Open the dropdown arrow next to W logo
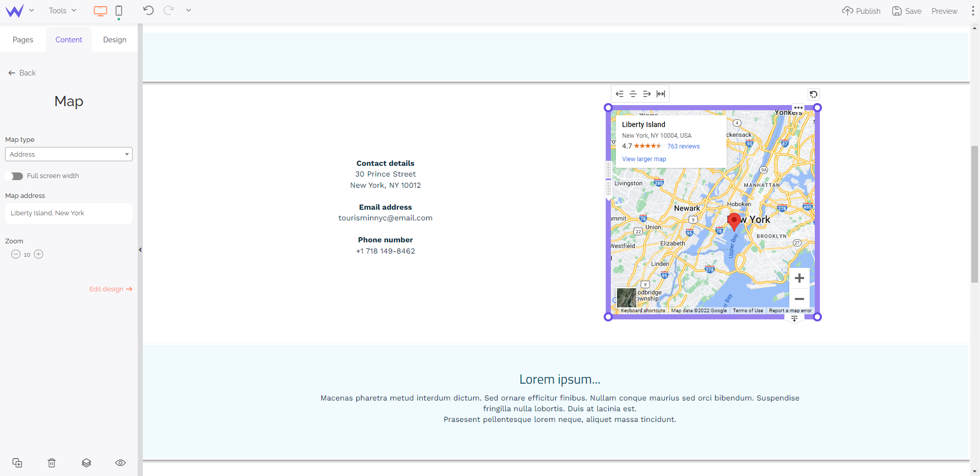The image size is (980, 476). (x=32, y=10)
